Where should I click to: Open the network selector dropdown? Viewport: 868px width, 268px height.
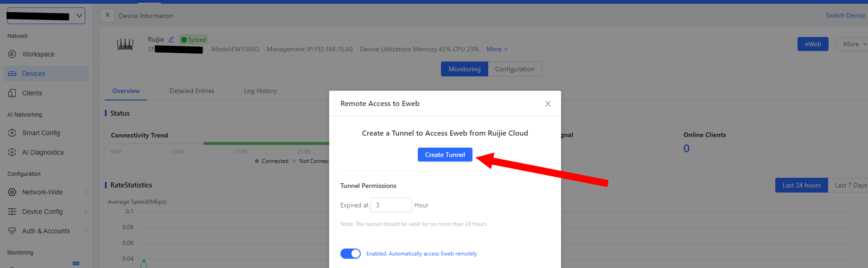[x=46, y=16]
